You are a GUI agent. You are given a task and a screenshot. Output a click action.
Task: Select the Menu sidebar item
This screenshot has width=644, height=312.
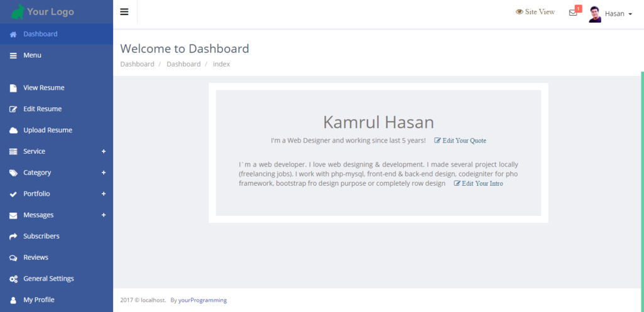32,55
